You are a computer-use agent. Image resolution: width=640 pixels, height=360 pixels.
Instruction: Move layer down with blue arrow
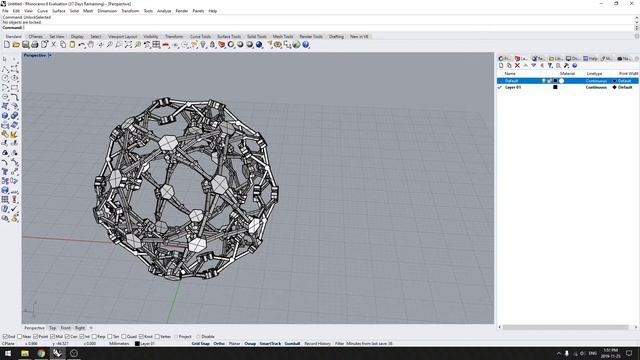pos(533,66)
